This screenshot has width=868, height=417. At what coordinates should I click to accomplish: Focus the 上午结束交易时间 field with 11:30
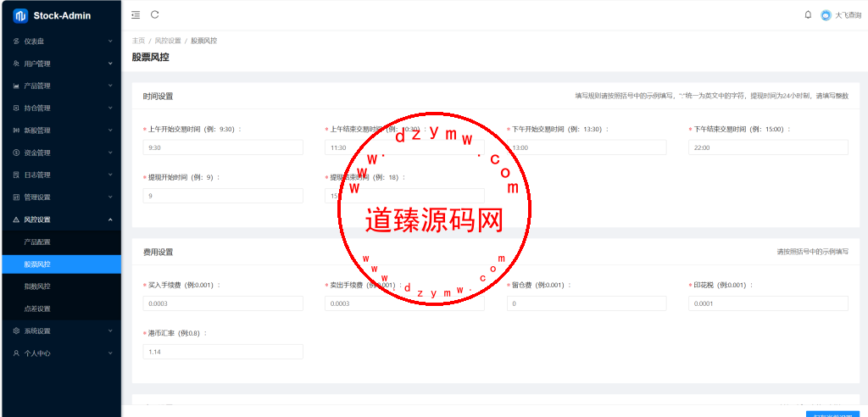click(404, 147)
